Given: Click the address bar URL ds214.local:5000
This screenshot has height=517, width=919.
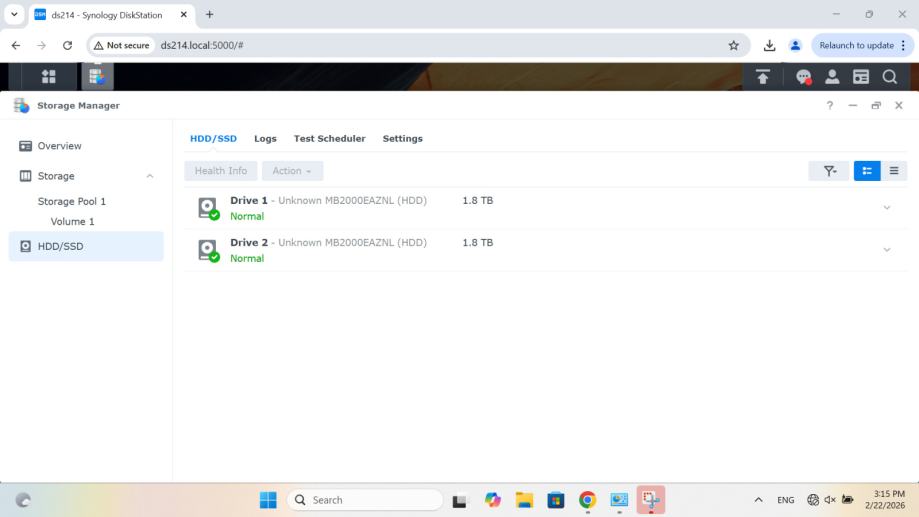Looking at the screenshot, I should point(202,45).
